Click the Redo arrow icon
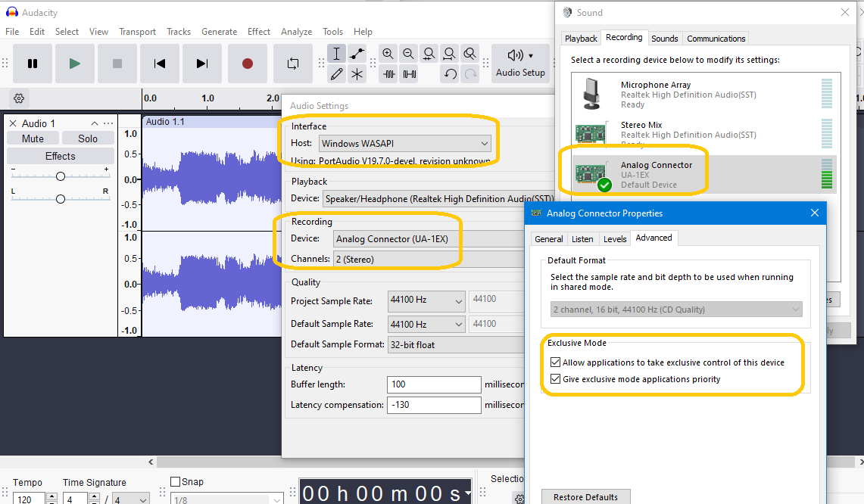The width and height of the screenshot is (864, 504). 470,74
